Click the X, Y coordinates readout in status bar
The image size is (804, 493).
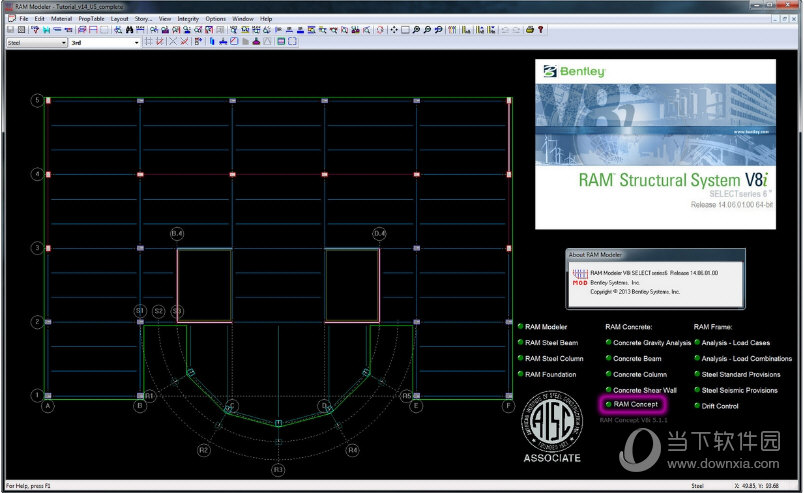point(756,485)
